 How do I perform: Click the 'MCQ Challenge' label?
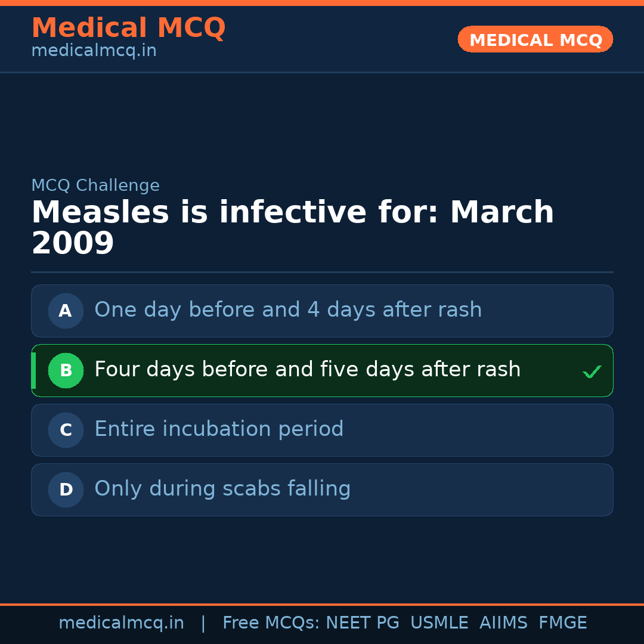click(x=95, y=185)
